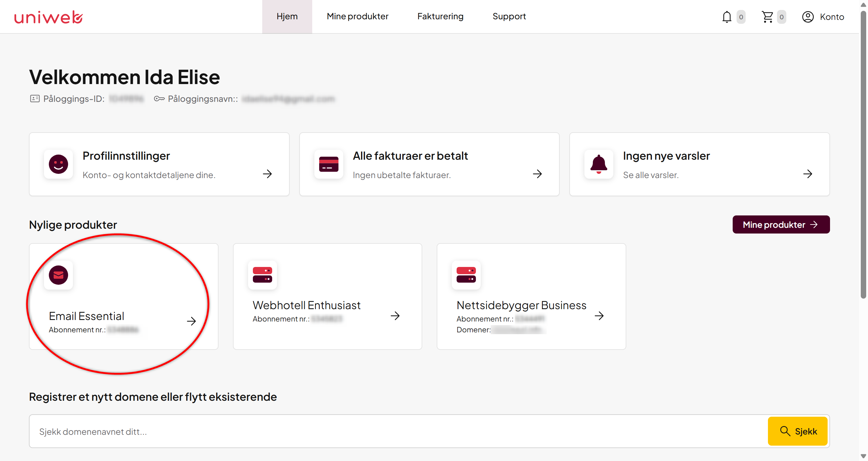Click 'Domener:' label in Nettsidebygger card

(473, 330)
